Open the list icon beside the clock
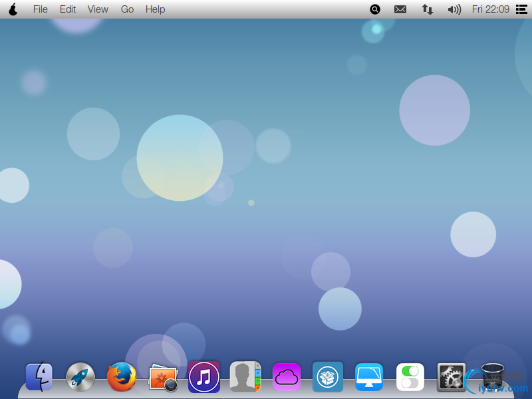This screenshot has width=532, height=399. 521,9
